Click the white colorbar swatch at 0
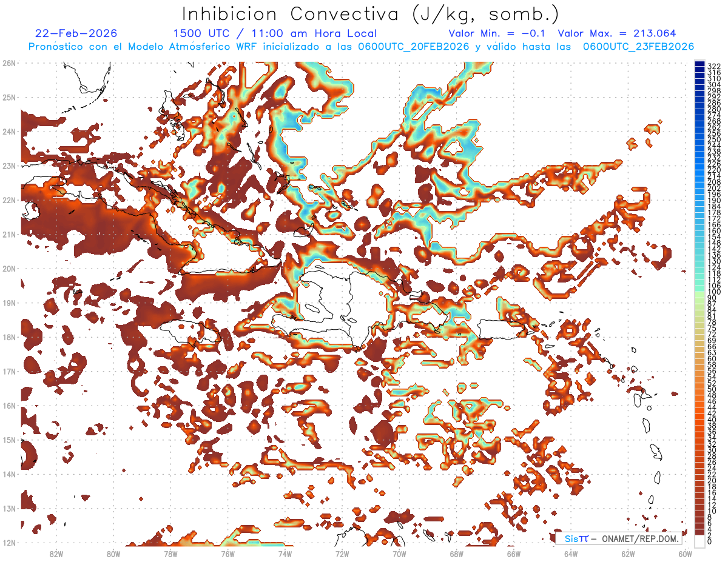The width and height of the screenshot is (728, 562). point(699,541)
